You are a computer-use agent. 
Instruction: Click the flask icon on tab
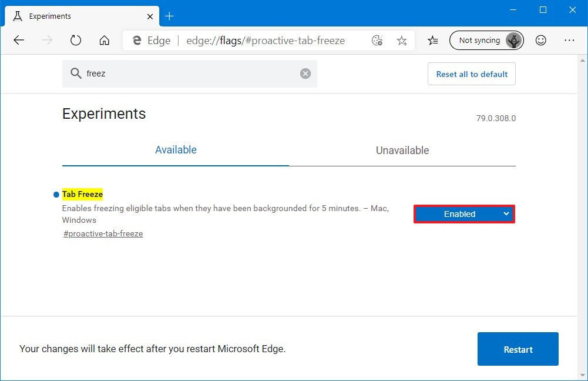(x=18, y=16)
